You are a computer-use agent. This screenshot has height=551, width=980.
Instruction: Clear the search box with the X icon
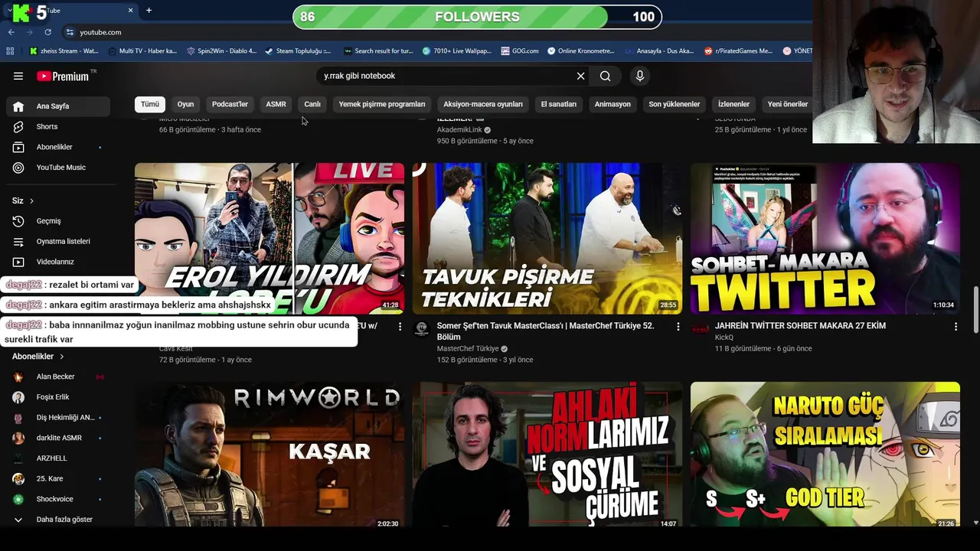coord(580,76)
